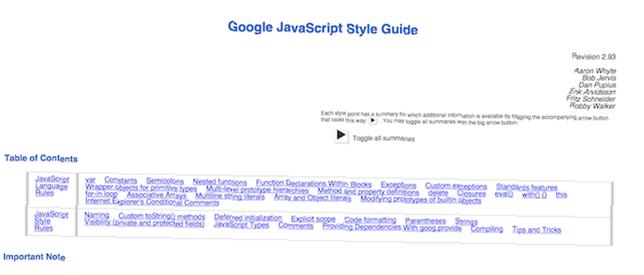Jump to Compiling section
The width and height of the screenshot is (644, 275).
(x=487, y=229)
